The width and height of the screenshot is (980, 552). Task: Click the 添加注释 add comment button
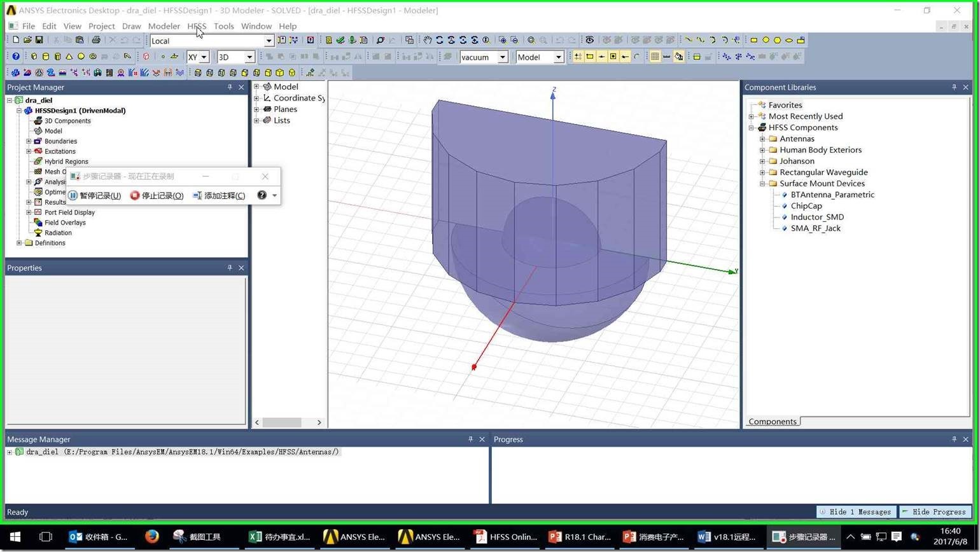(x=219, y=195)
